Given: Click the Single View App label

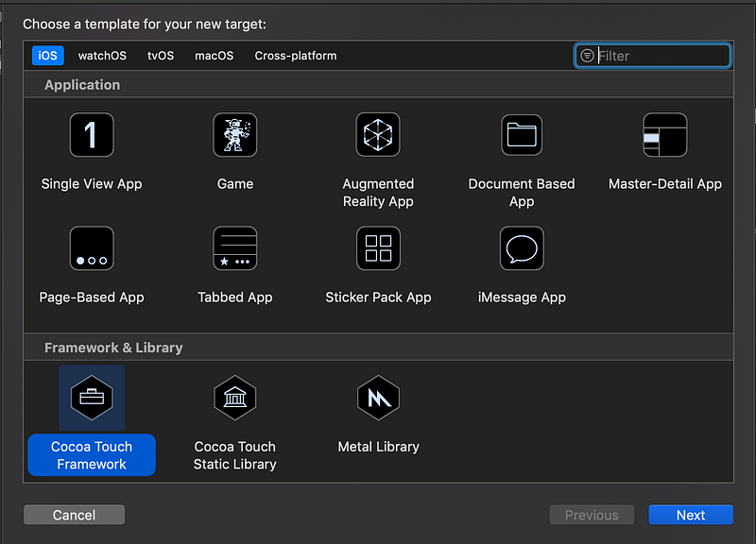Looking at the screenshot, I should (x=92, y=183).
